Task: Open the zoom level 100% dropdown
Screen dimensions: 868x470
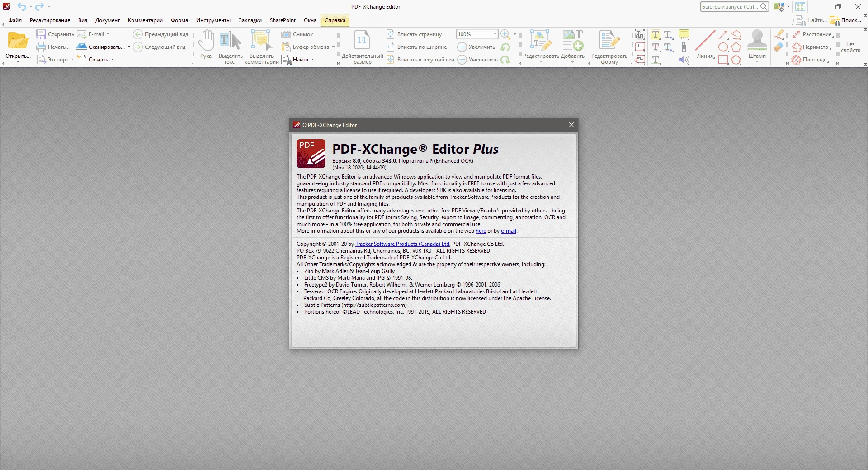Action: [495, 34]
